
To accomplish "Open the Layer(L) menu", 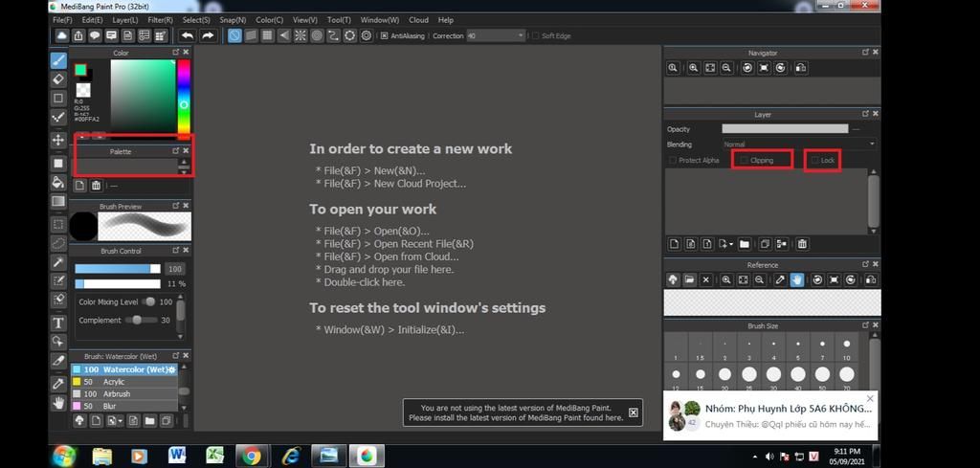I will [x=125, y=20].
